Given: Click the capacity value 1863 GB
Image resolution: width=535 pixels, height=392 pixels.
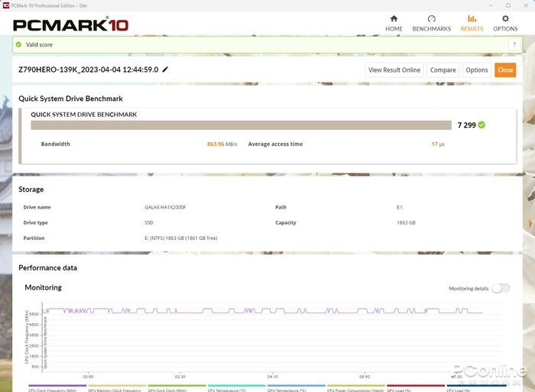Looking at the screenshot, I should pyautogui.click(x=406, y=222).
